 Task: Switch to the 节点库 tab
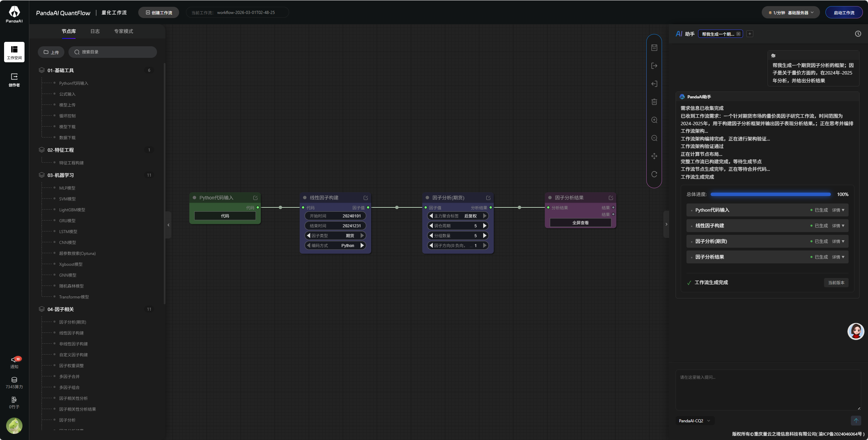click(69, 31)
